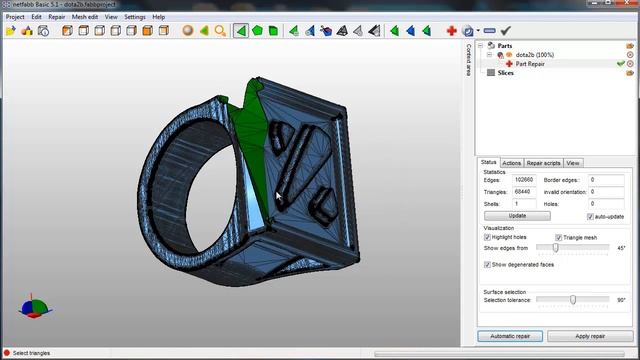The height and width of the screenshot is (360, 640).
Task: Click the add triangles tool icon
Action: coord(294,31)
